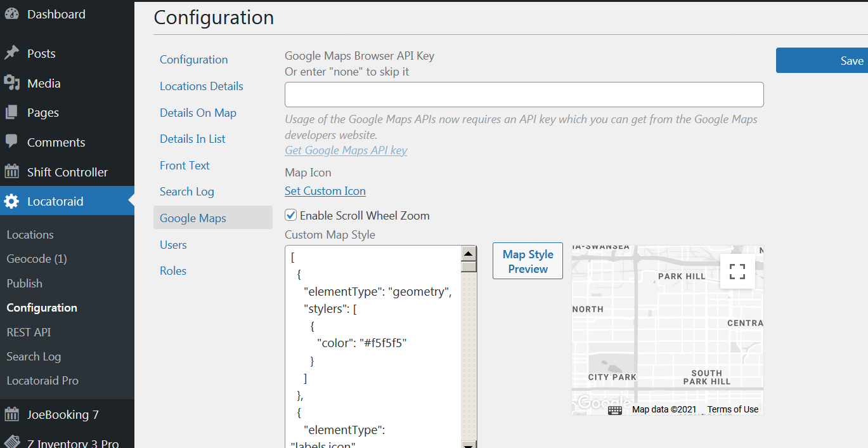Select Configuration in Locatoraid submenu

click(42, 308)
